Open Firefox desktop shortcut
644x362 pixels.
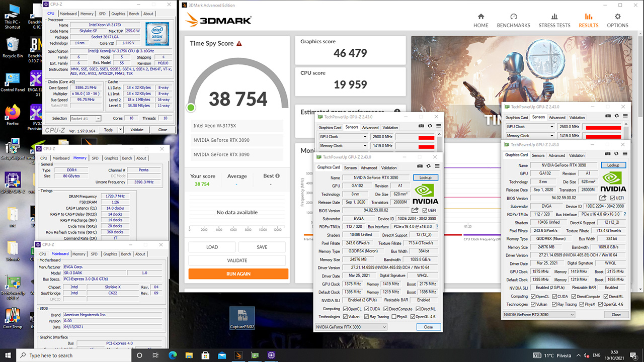(12, 114)
